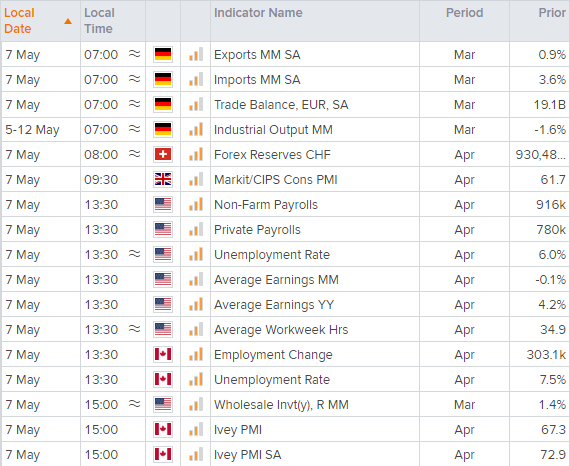The height and width of the screenshot is (466, 570).
Task: Click the Prior column header
Action: coord(552,13)
